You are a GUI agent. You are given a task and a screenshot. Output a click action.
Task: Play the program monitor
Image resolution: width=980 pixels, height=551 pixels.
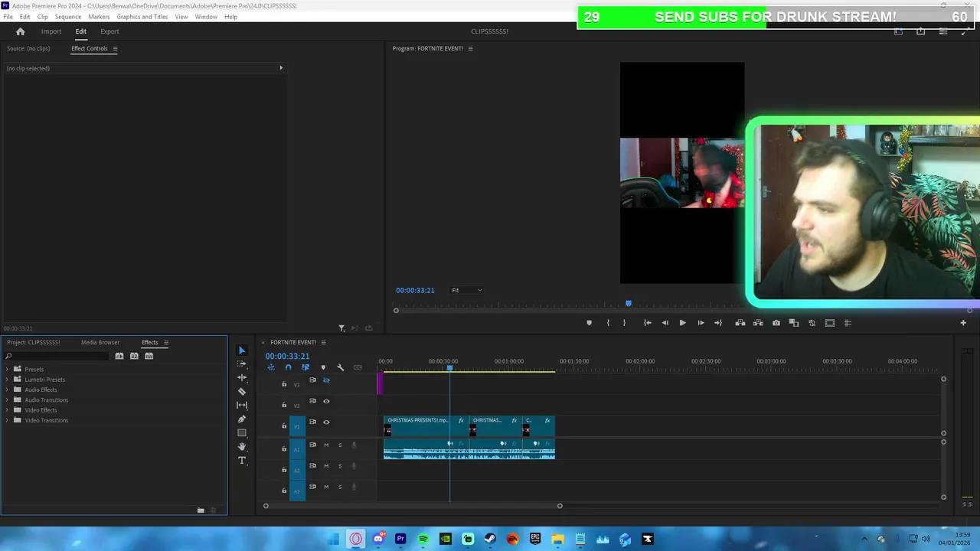click(682, 323)
